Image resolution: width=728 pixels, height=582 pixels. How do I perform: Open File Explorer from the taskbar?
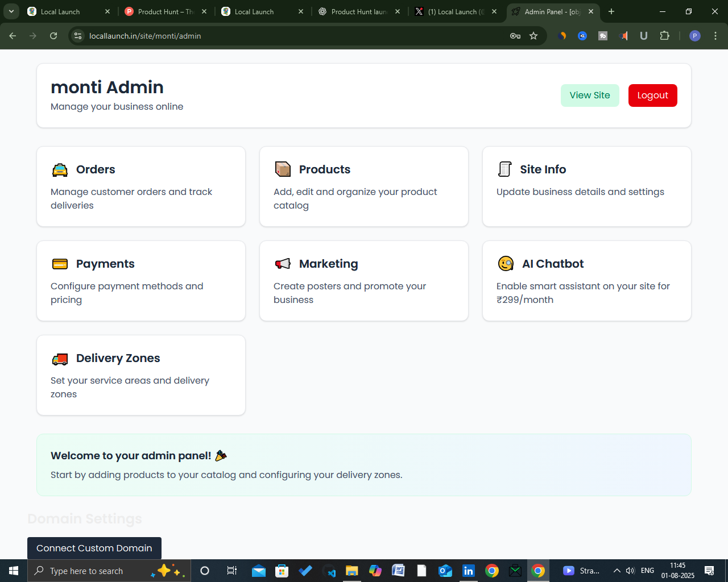[351, 571]
